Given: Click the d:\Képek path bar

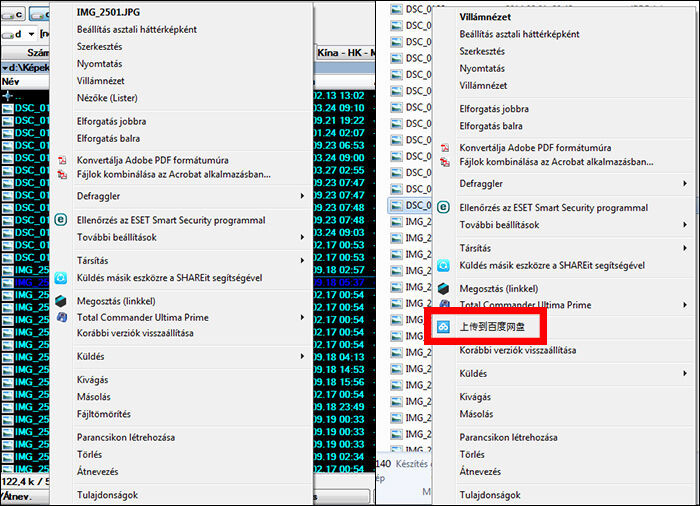Looking at the screenshot, I should coord(25,68).
